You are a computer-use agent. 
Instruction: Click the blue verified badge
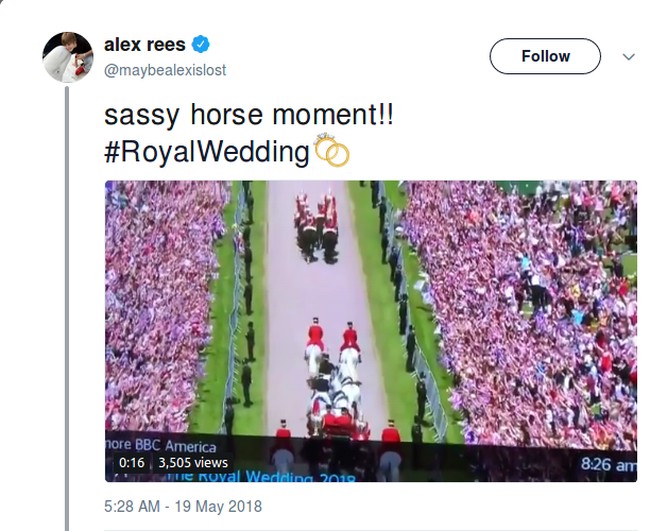coord(201,45)
